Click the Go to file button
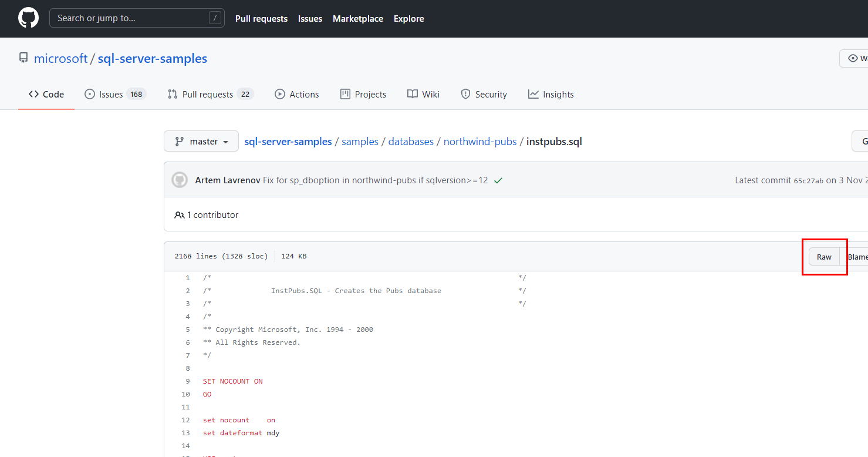 point(860,141)
